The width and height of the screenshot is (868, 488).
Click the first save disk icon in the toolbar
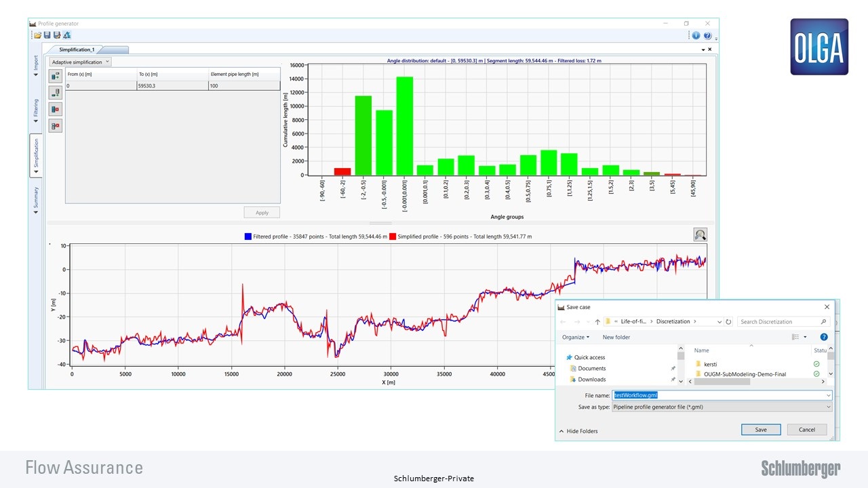(x=47, y=35)
